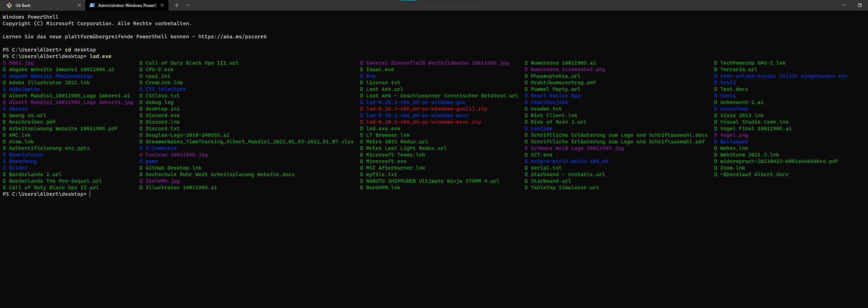Select the React Native App folder
868x308 pixels.
click(555, 96)
